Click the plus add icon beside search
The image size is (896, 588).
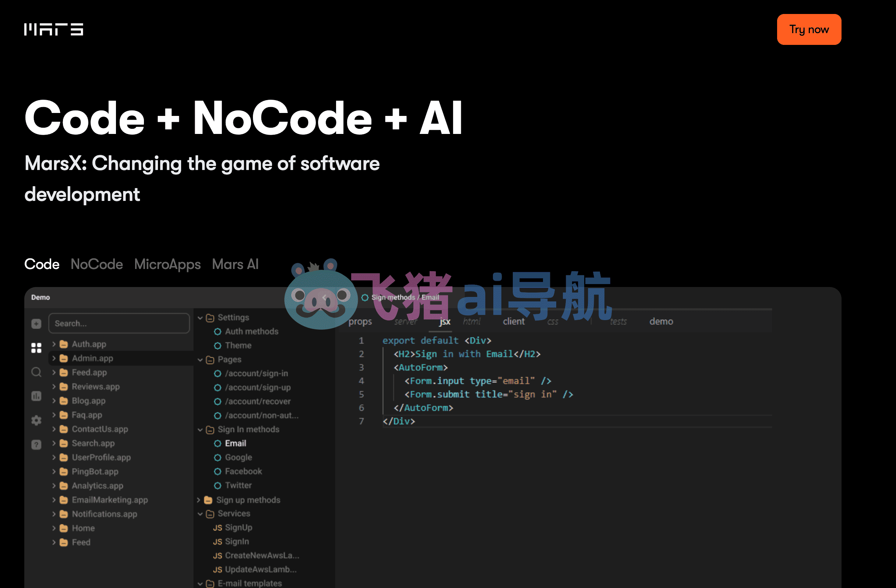click(36, 323)
